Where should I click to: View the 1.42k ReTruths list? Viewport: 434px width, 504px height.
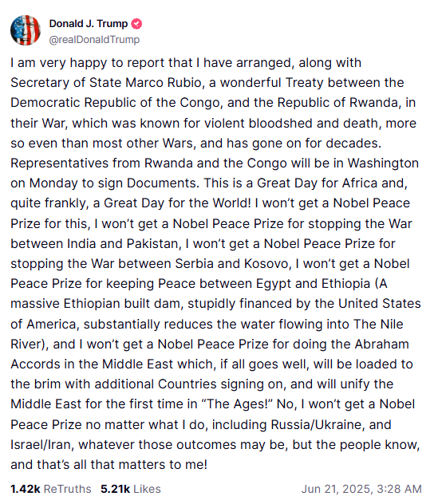tap(51, 489)
